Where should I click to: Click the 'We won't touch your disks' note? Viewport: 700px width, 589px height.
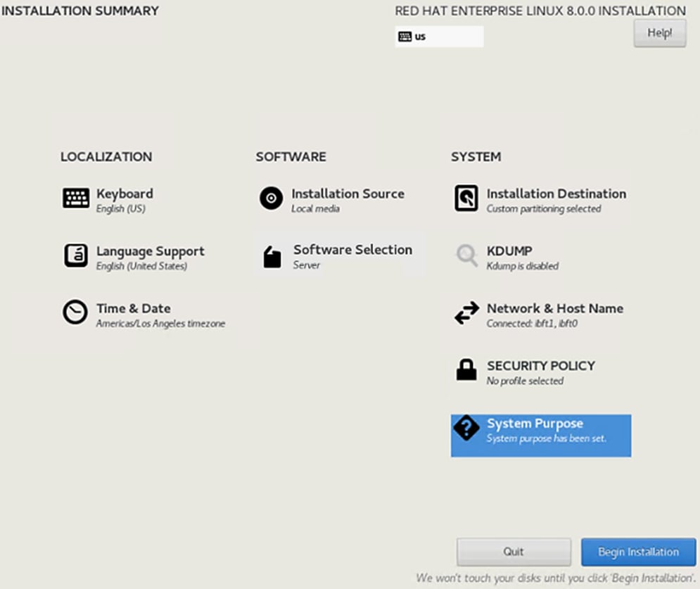coord(556,578)
